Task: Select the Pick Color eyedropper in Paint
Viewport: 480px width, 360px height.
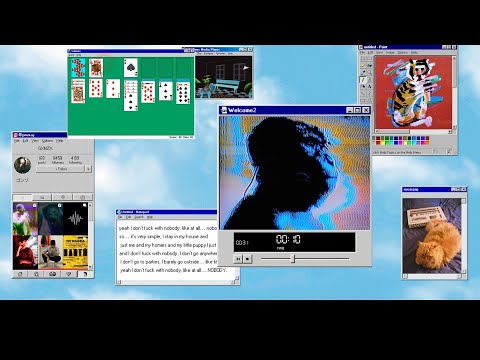Action: (x=363, y=73)
